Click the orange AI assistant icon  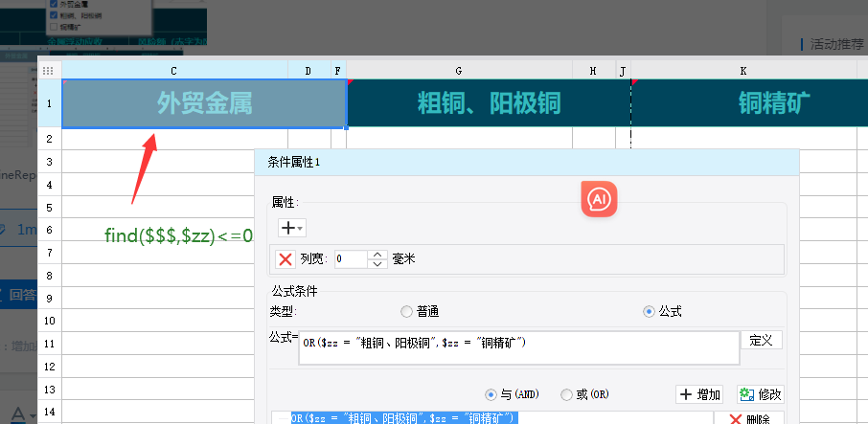click(599, 199)
